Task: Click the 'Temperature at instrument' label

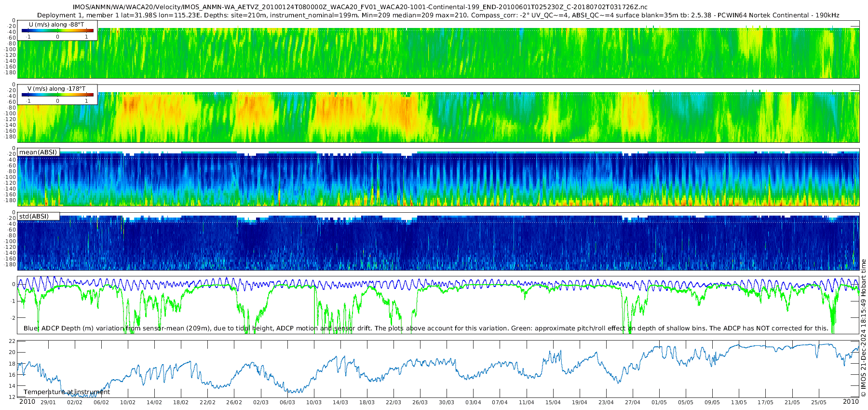Action: click(x=67, y=392)
